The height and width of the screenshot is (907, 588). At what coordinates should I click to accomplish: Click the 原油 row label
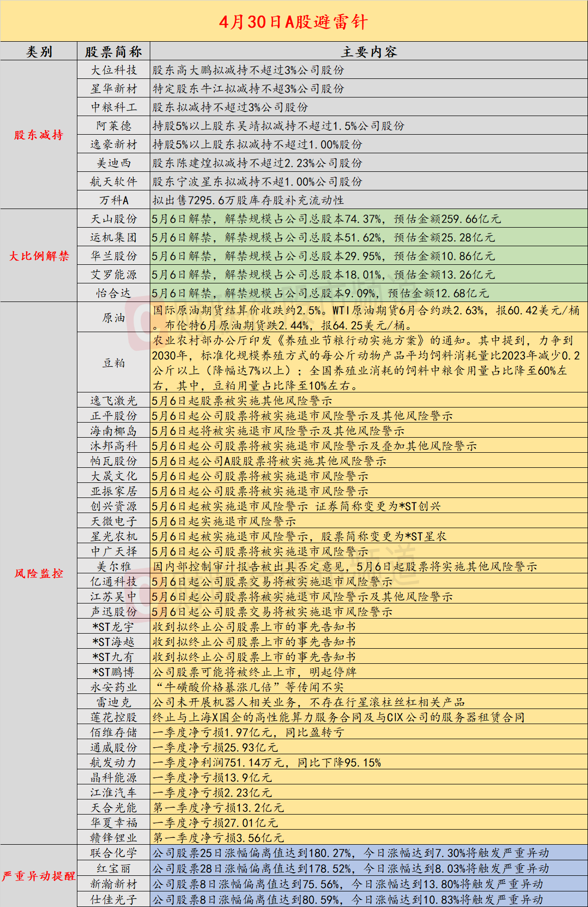pos(114,318)
